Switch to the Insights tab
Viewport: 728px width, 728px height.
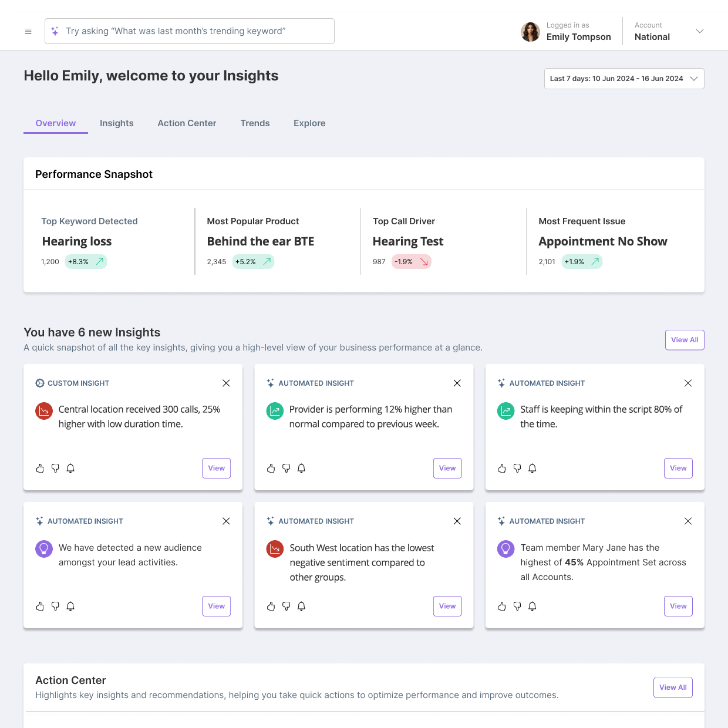116,123
